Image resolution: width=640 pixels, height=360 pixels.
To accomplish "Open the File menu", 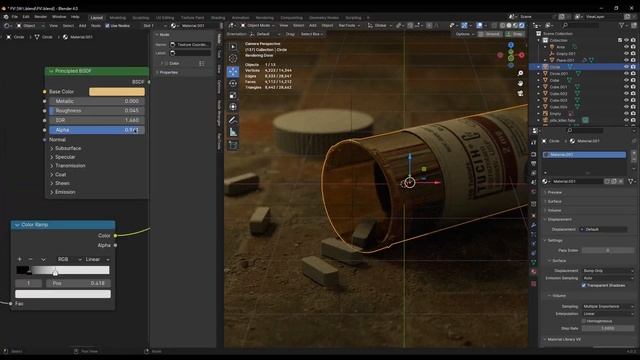I will (x=15, y=17).
